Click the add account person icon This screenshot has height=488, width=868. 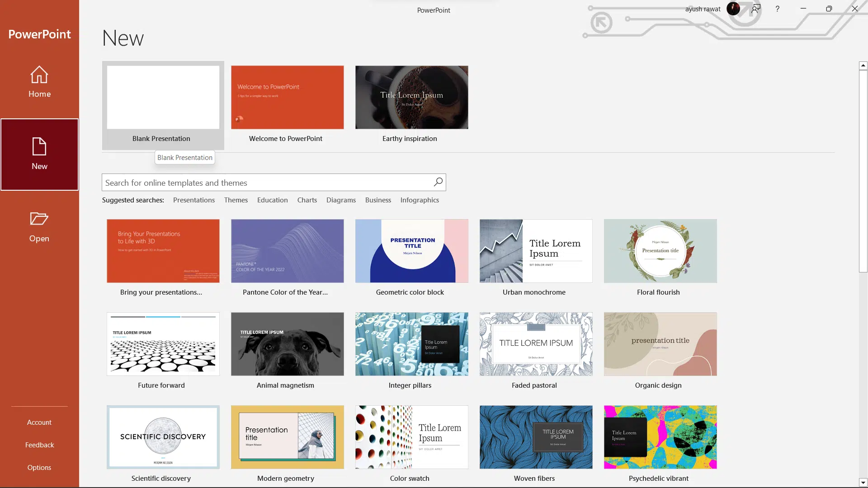coord(755,8)
